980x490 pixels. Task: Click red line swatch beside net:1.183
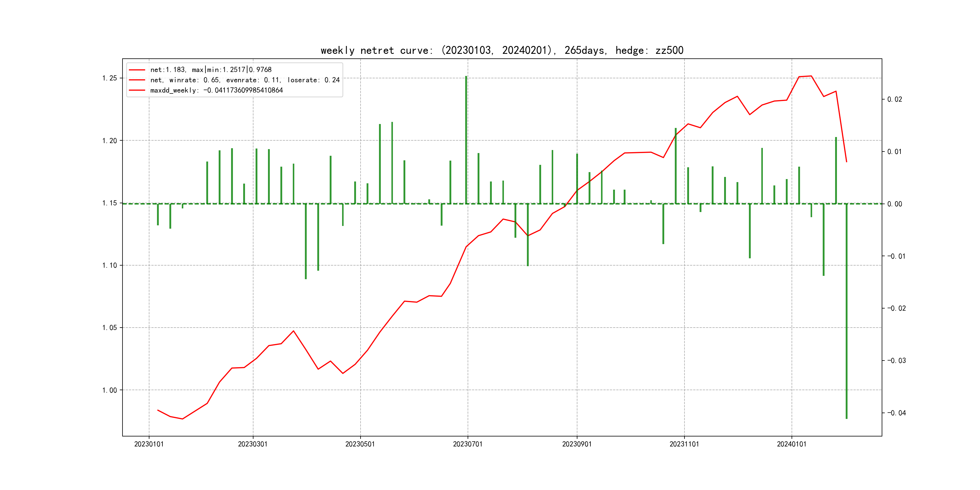(137, 70)
